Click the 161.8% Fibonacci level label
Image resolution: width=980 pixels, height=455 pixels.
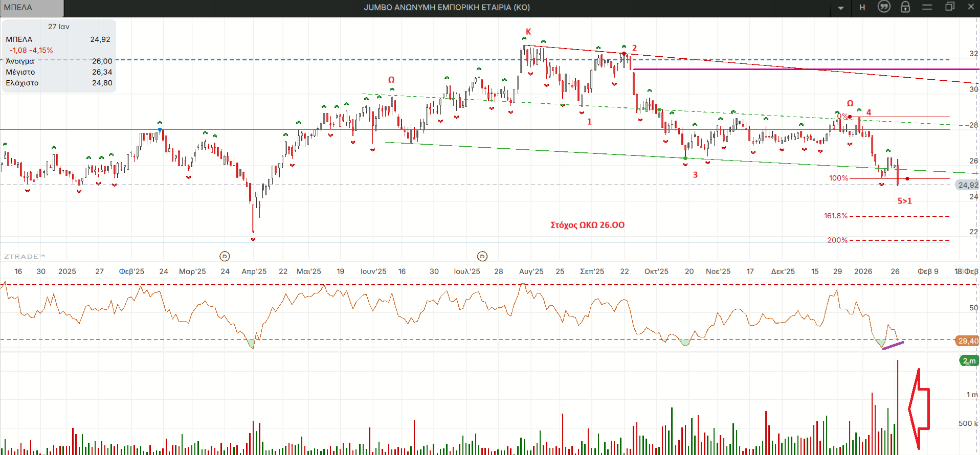[835, 216]
